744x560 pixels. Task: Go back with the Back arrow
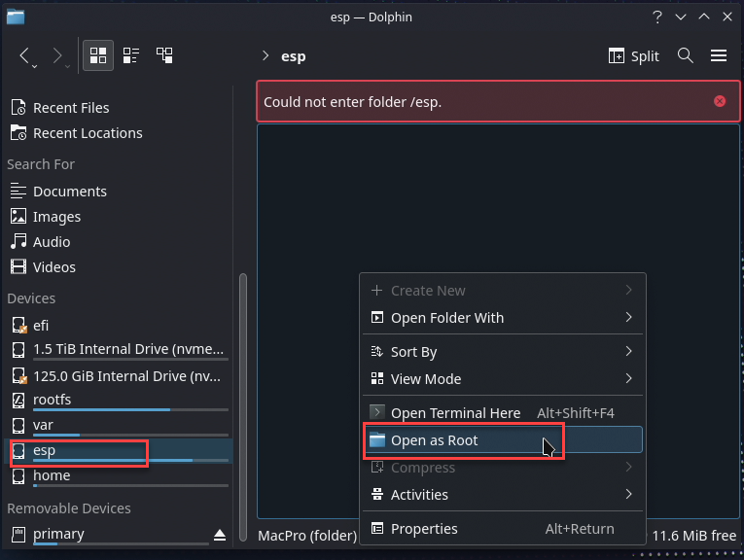pyautogui.click(x=24, y=55)
